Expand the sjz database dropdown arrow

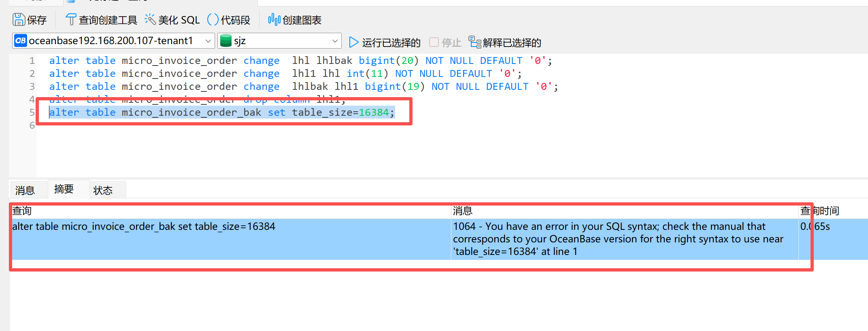(335, 41)
